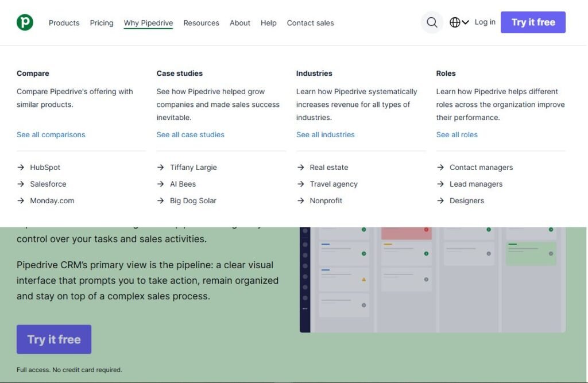This screenshot has height=383, width=588.
Task: Click the arrow icon beside Contact managers
Action: tap(440, 167)
